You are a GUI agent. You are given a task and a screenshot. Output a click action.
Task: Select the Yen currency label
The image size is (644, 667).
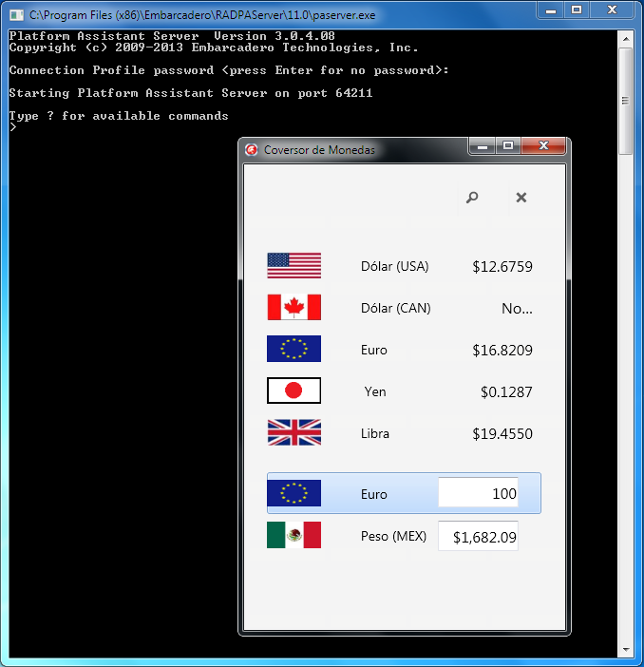[x=375, y=391]
